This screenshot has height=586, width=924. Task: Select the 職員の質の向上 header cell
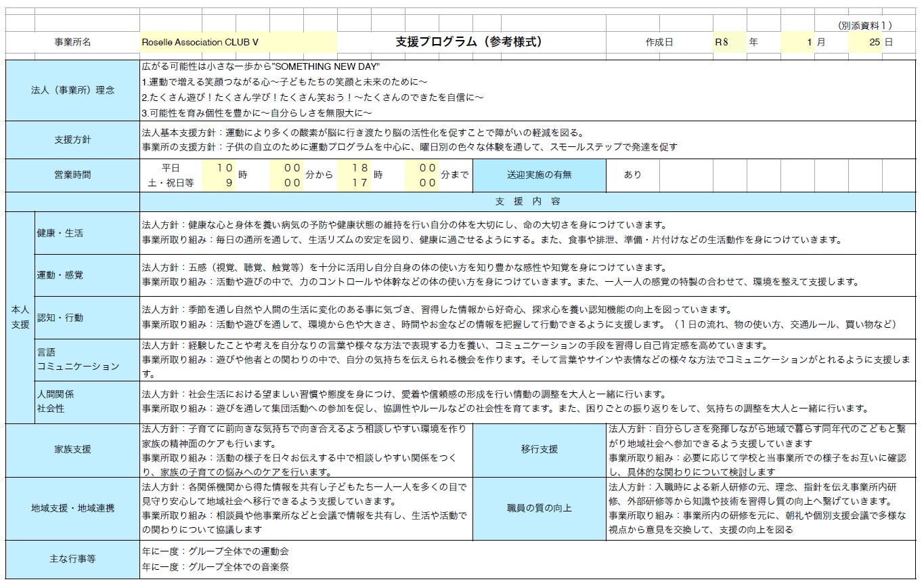pos(539,508)
